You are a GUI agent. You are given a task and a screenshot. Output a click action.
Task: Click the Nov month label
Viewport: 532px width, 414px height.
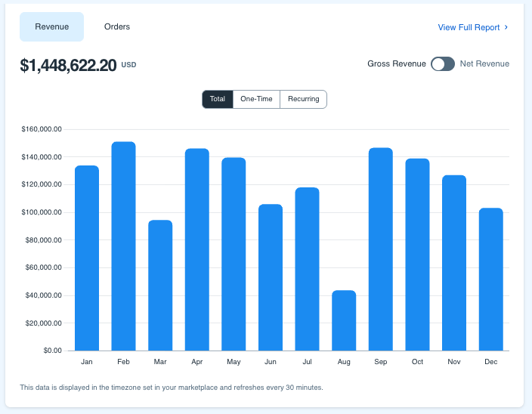point(454,362)
